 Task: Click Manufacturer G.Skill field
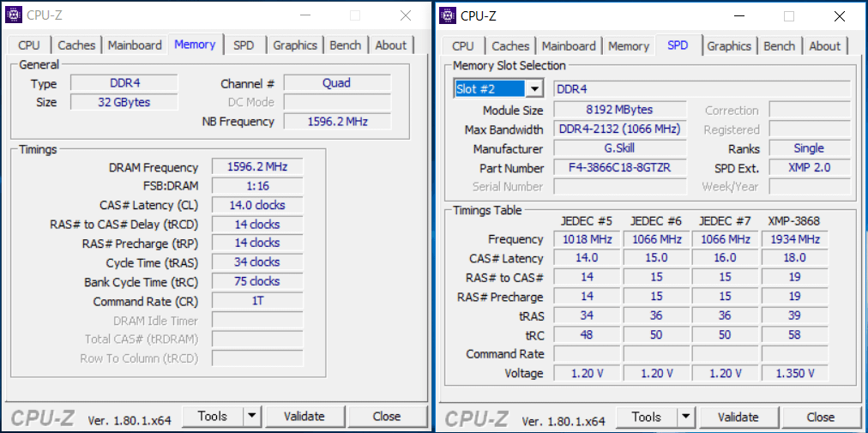620,147
